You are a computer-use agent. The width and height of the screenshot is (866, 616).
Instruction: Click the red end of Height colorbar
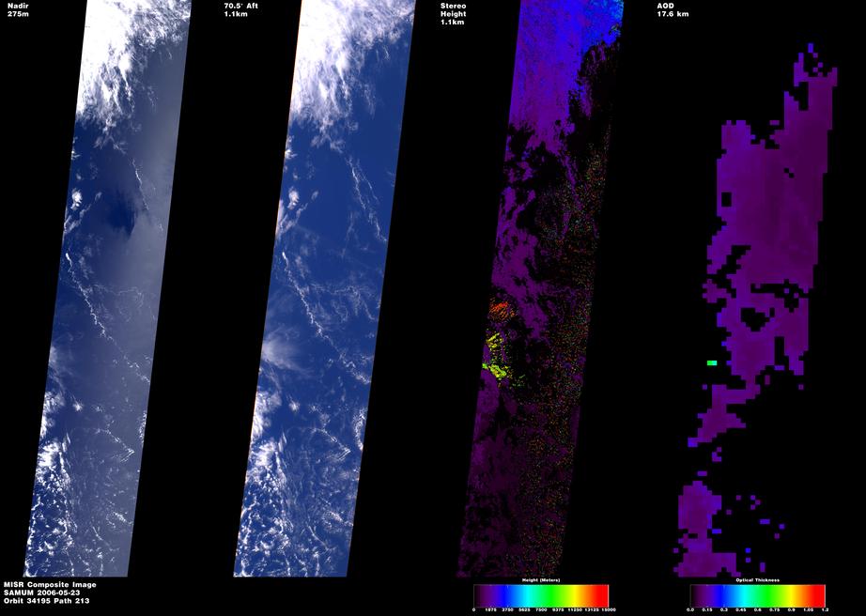coord(601,595)
